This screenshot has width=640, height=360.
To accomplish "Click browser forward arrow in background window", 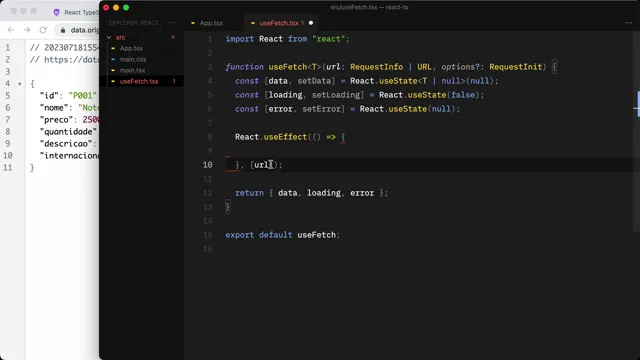I will [27, 30].
